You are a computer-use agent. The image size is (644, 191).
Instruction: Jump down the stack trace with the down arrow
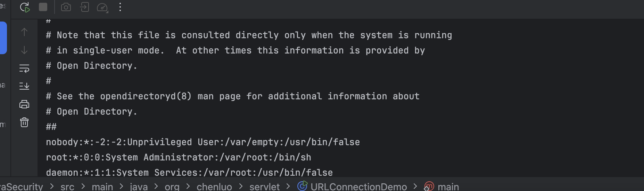coord(24,50)
